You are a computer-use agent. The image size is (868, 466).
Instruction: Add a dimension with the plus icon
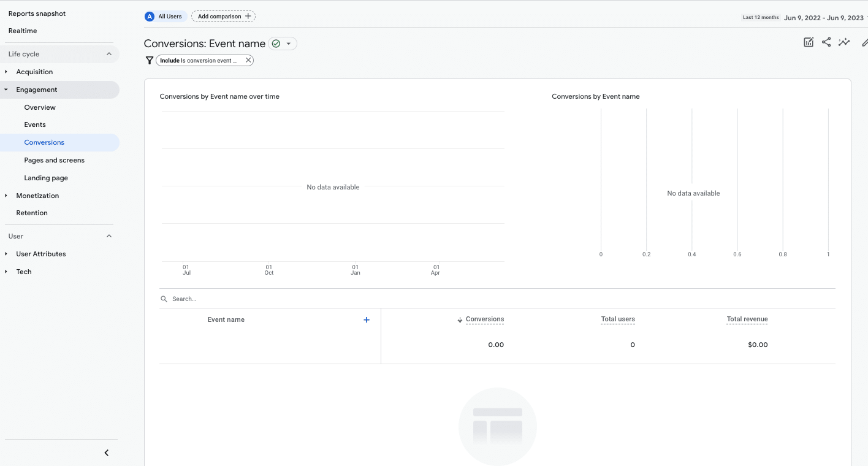tap(367, 319)
